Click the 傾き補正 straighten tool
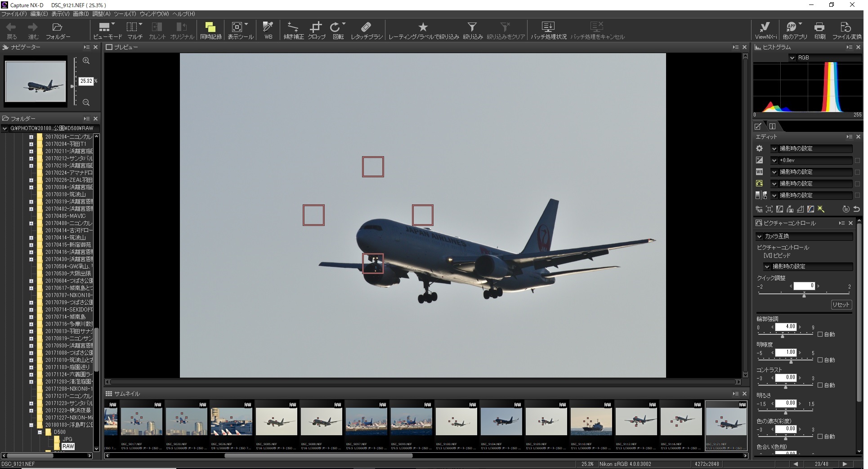Viewport: 868px width, 469px height. (293, 30)
